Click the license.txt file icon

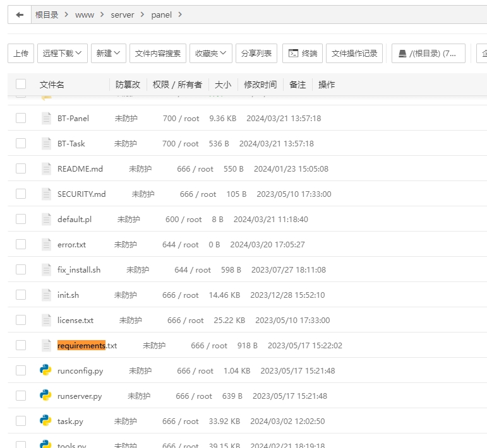[x=46, y=320]
